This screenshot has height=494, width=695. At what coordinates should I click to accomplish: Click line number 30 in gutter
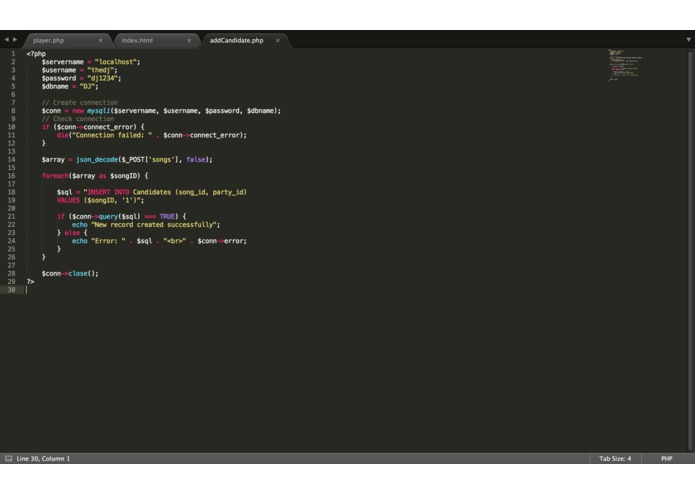11,290
